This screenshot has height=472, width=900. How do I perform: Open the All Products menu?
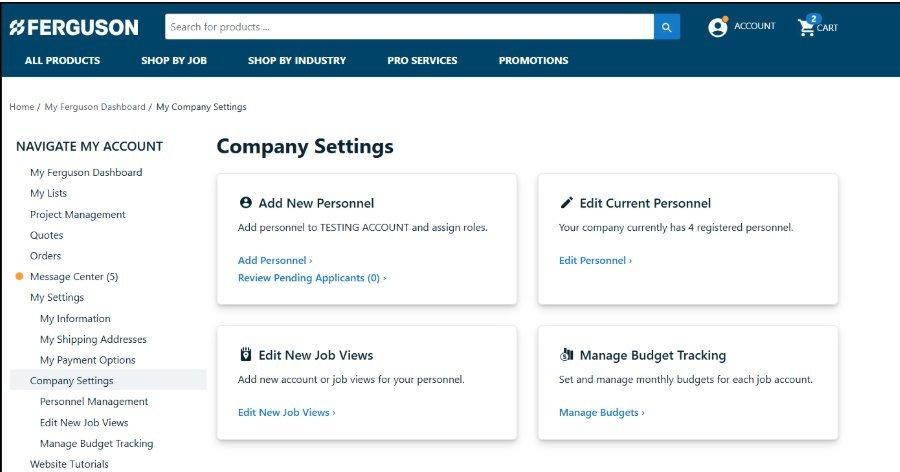(63, 60)
